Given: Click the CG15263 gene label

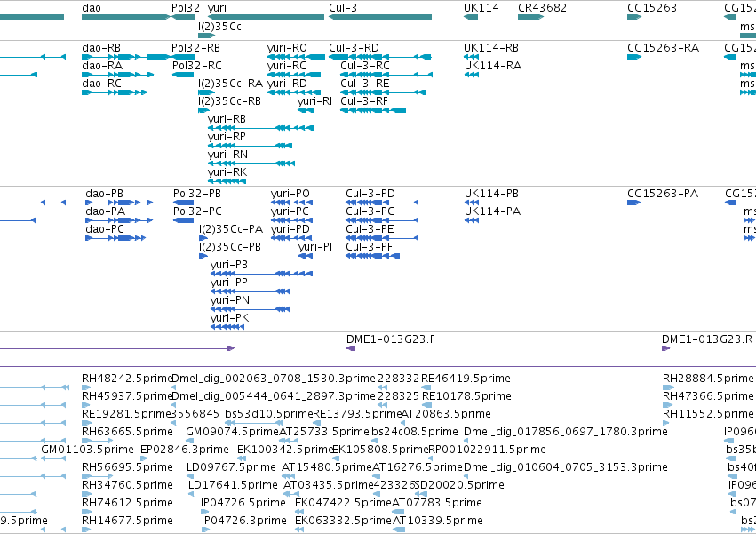Looking at the screenshot, I should coord(651,8).
